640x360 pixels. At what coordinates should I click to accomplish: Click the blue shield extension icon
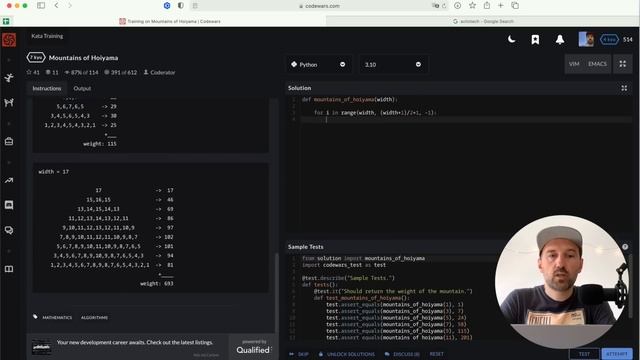167,6
